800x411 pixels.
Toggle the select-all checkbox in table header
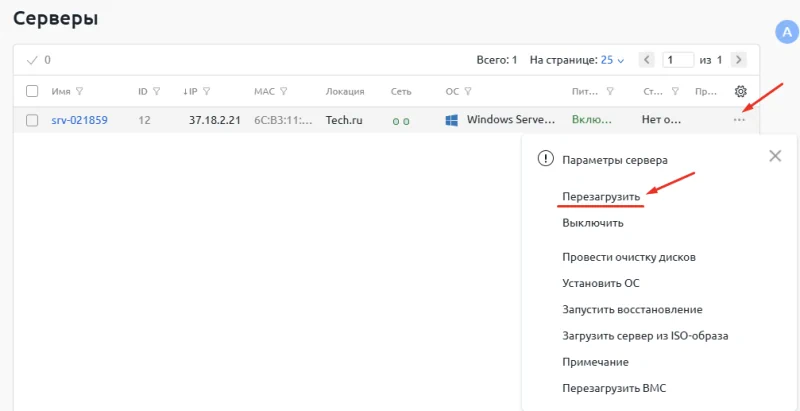(x=32, y=91)
